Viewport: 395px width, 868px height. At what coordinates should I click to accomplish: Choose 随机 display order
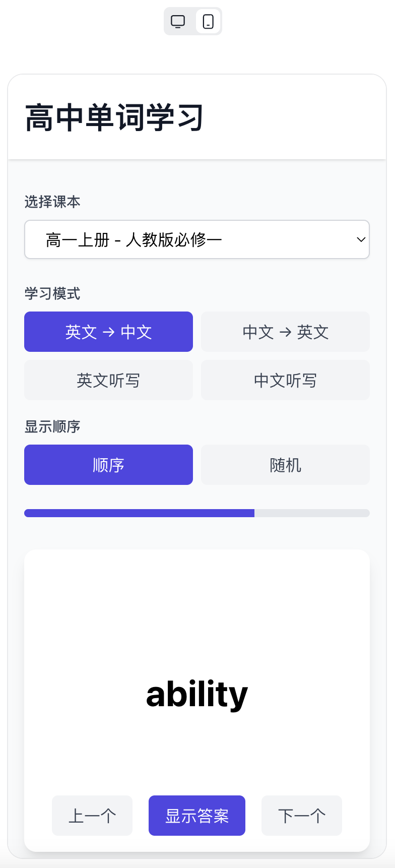[x=285, y=465]
